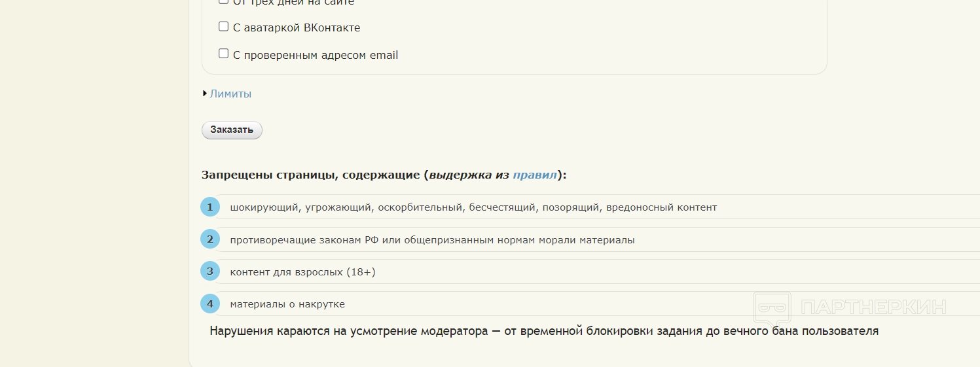The image size is (980, 367).
Task: Click the 'материалы о накрутке' rule row
Action: 287,304
